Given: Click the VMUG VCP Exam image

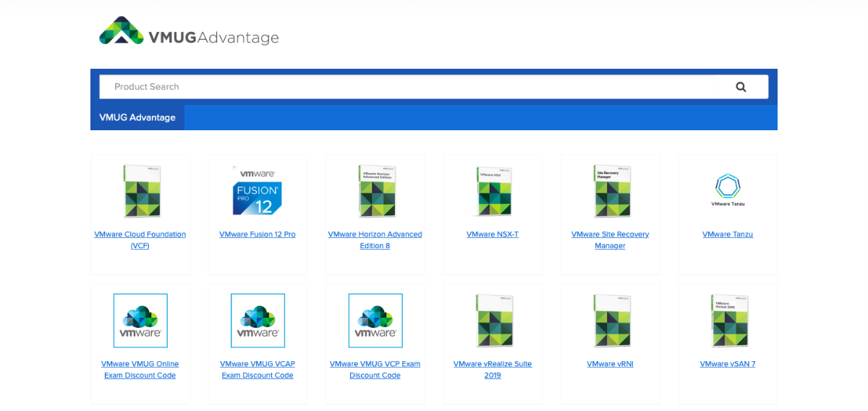Looking at the screenshot, I should pos(375,321).
